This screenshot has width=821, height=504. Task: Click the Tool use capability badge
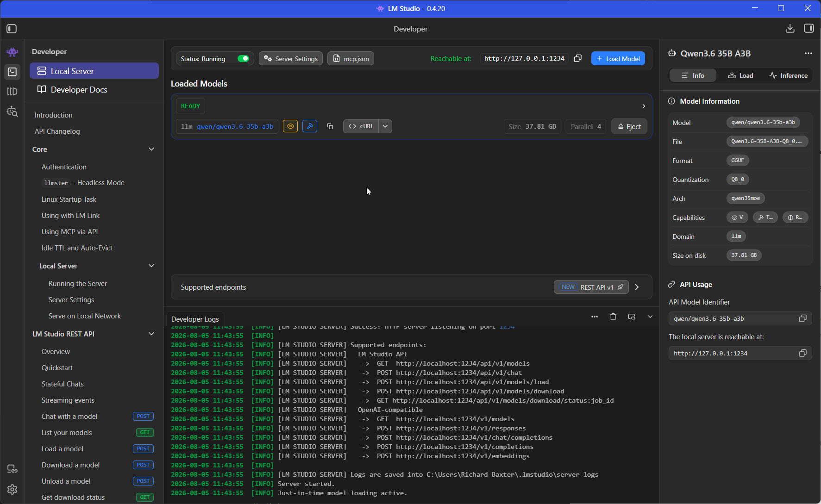[765, 218]
